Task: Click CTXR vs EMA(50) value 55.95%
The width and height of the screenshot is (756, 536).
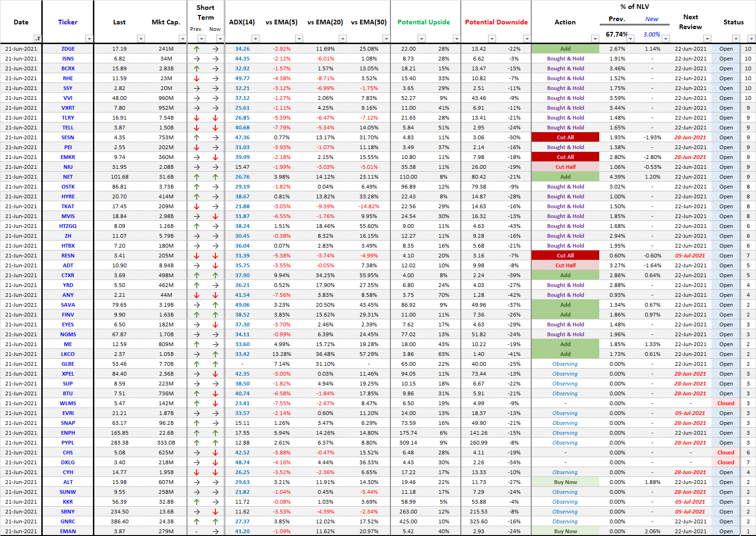Action: pyautogui.click(x=369, y=275)
